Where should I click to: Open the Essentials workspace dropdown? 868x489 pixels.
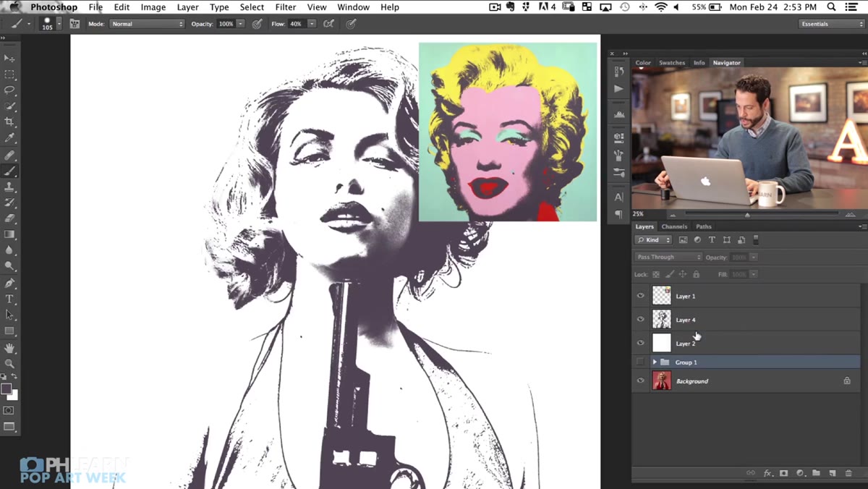pyautogui.click(x=832, y=24)
